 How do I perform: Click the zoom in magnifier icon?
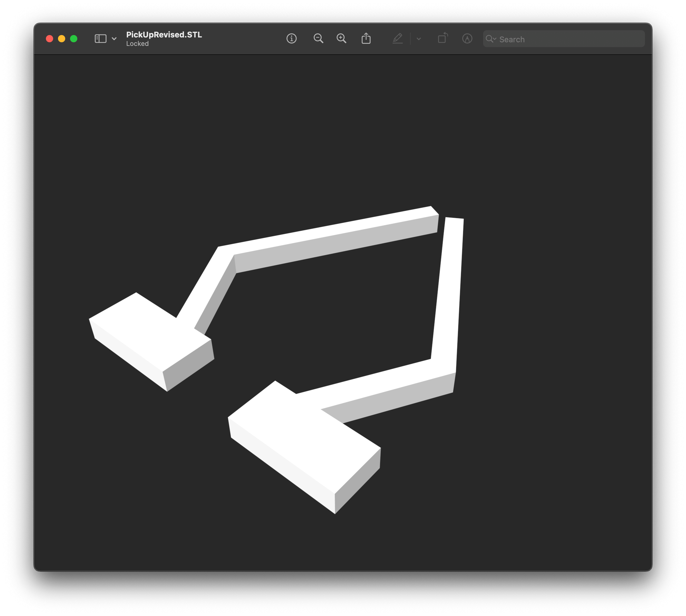click(x=341, y=39)
